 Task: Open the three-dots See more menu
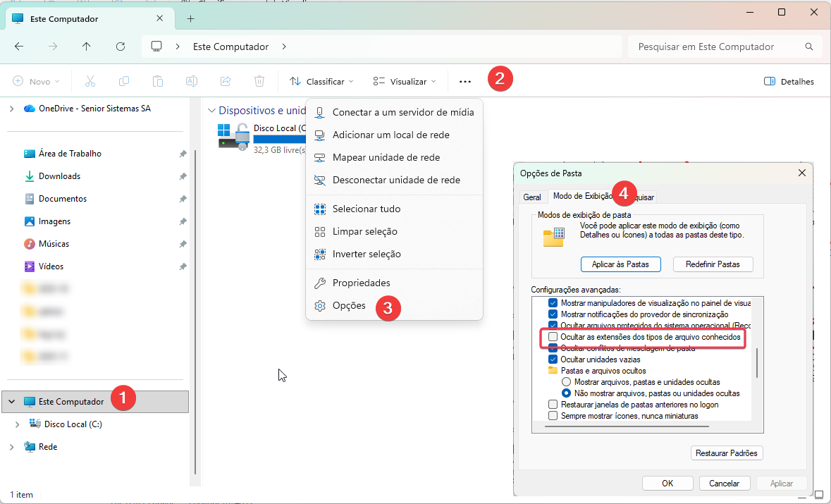(x=464, y=81)
